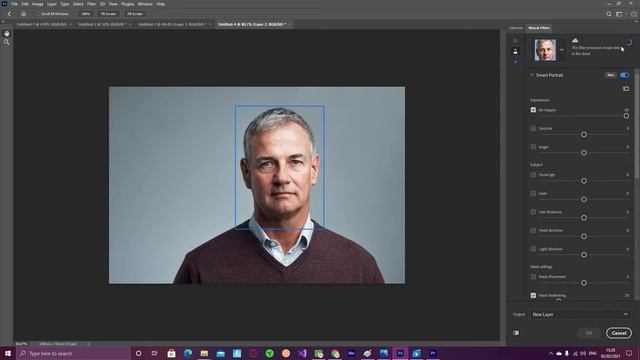
Task: Click the search icon in the Photoshop options bar
Action: point(609,14)
